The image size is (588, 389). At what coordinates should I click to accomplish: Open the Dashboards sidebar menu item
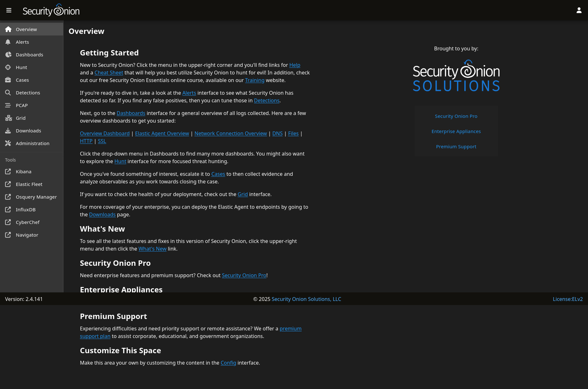(x=32, y=54)
